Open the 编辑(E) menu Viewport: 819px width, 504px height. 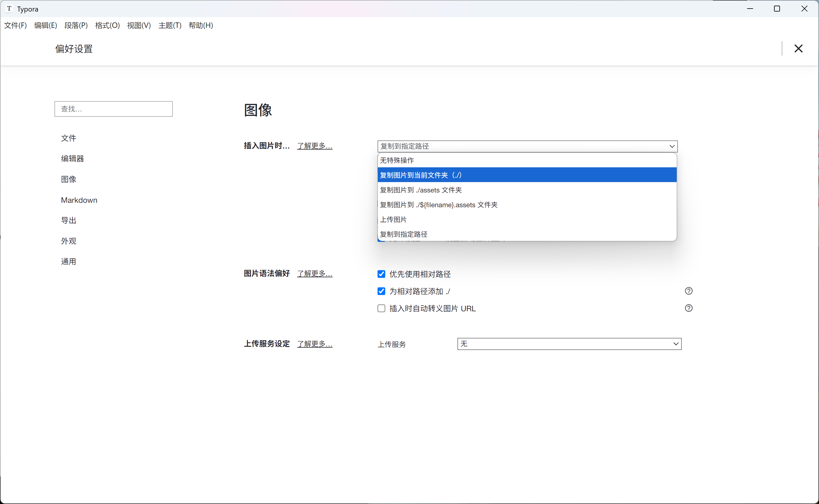click(46, 25)
